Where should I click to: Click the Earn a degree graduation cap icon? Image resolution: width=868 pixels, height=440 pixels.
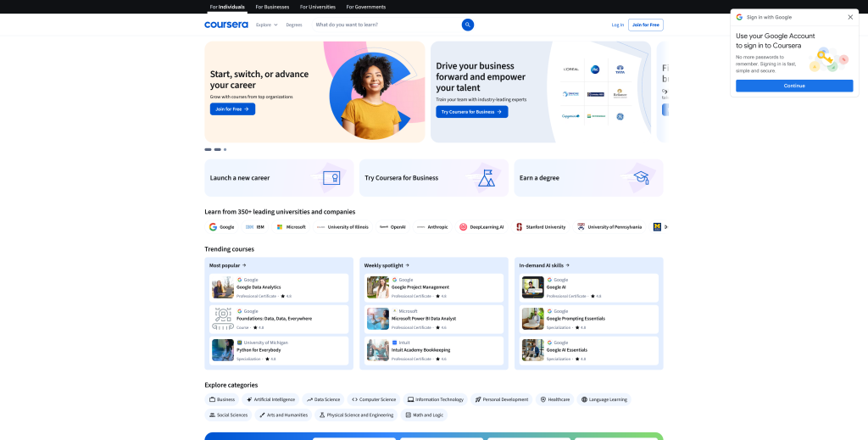tap(641, 178)
